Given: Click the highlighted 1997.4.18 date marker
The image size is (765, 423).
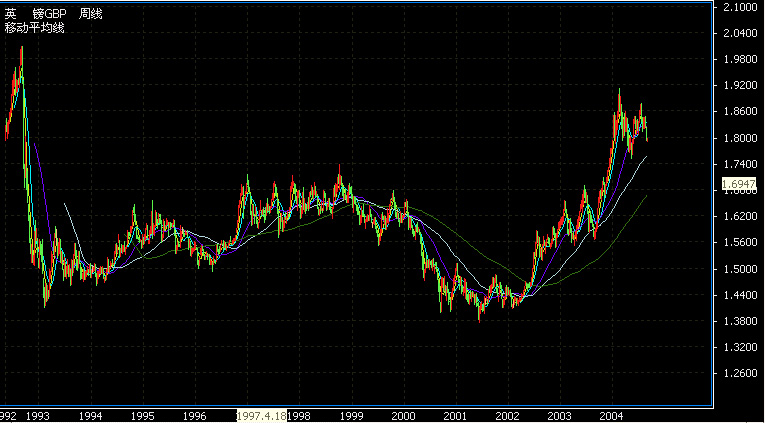Looking at the screenshot, I should (x=262, y=415).
